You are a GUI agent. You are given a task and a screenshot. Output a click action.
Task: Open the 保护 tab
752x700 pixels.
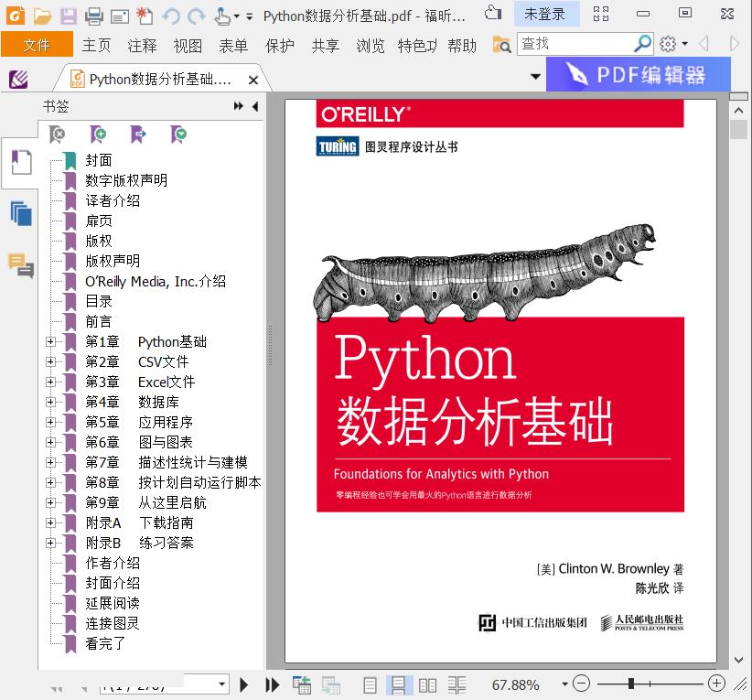click(x=280, y=46)
